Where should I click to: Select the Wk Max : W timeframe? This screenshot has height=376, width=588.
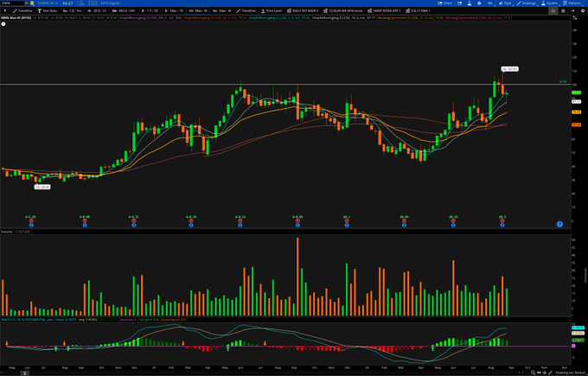[198, 11]
